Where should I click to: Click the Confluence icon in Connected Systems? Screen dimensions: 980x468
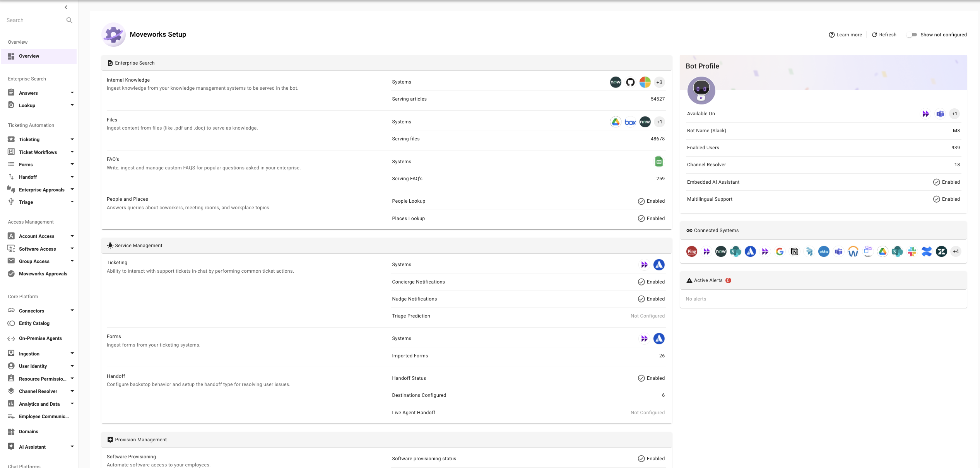[927, 251]
